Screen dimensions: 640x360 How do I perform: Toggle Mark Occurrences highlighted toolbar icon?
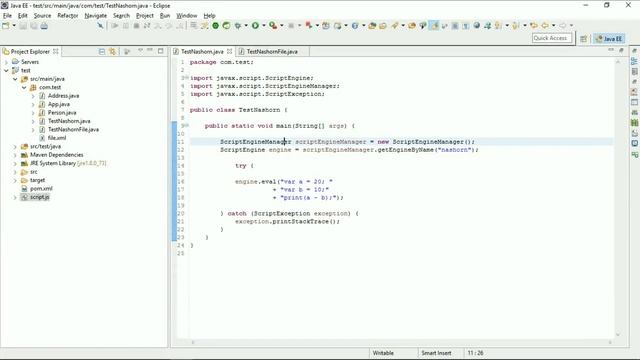[434, 26]
